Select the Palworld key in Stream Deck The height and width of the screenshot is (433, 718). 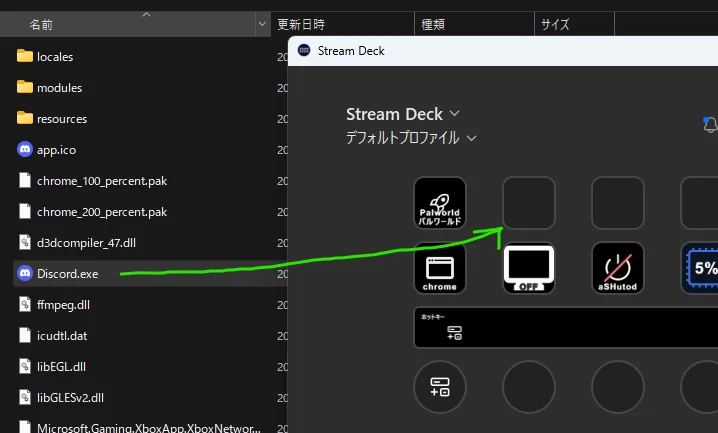tap(440, 203)
